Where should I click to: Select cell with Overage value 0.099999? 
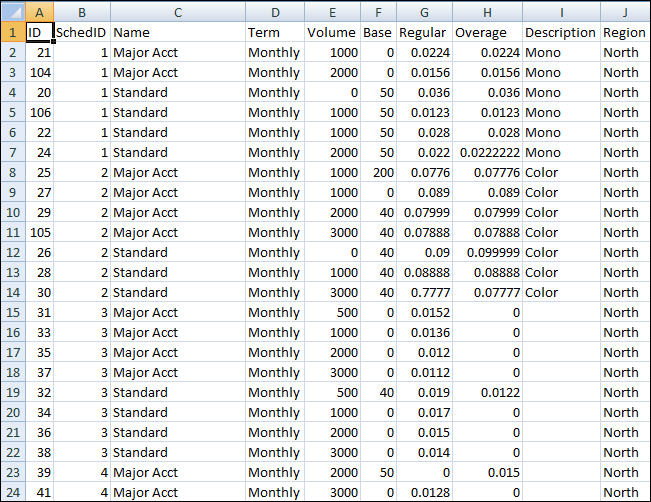(487, 252)
